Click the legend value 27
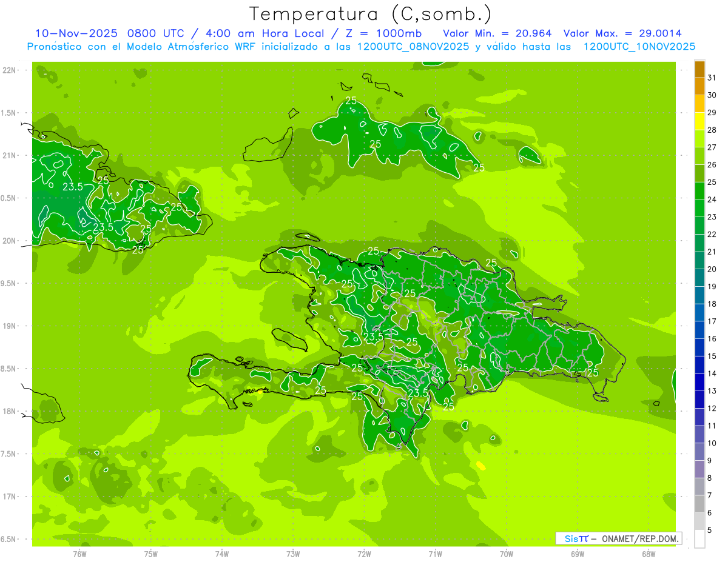This screenshot has width=728, height=562. pos(712,147)
